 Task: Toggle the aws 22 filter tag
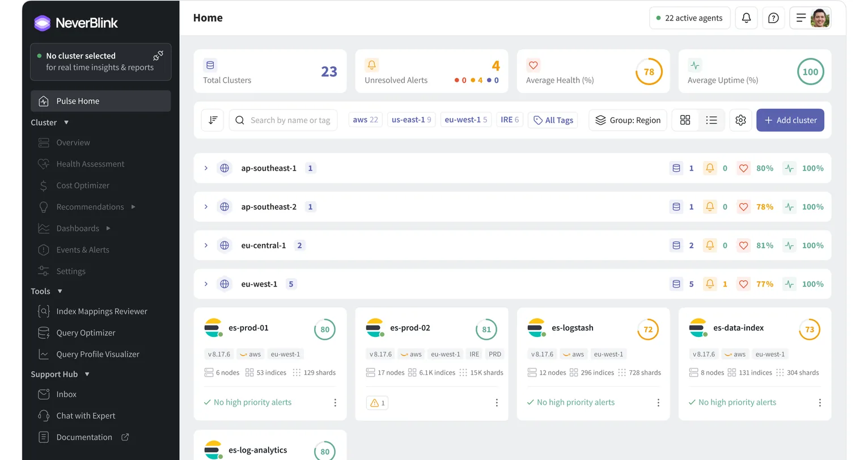pyautogui.click(x=365, y=120)
